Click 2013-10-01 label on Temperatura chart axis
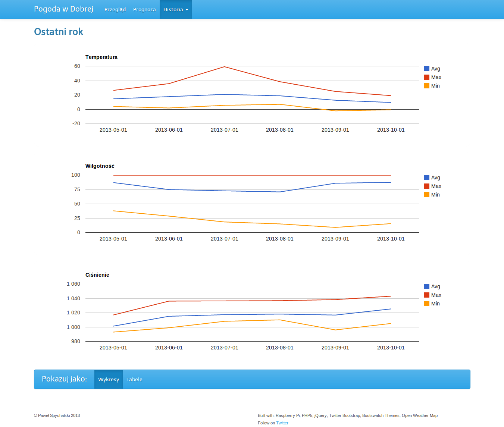Screen dimensions: 504x427 (391, 130)
